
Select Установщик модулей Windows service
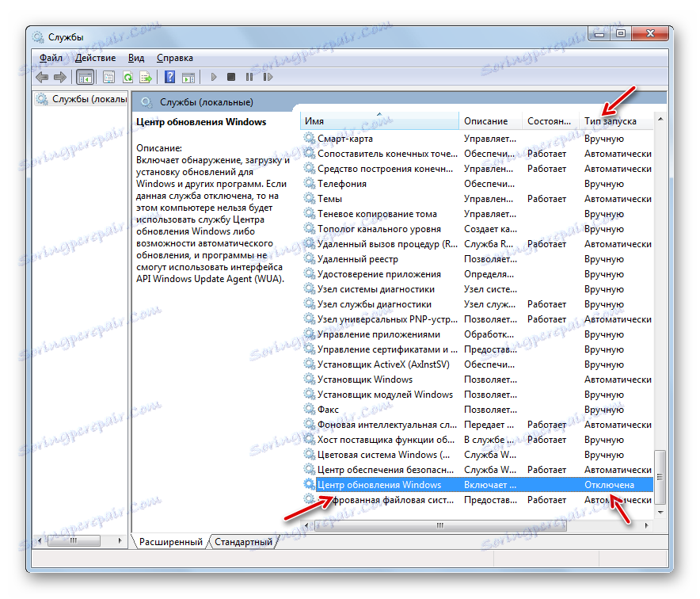[x=477, y=395]
